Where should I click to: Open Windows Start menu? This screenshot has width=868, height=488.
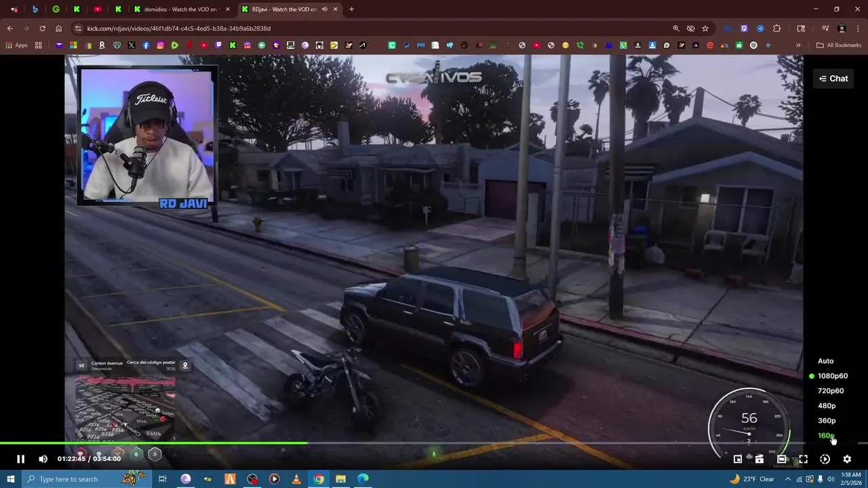(x=10, y=479)
